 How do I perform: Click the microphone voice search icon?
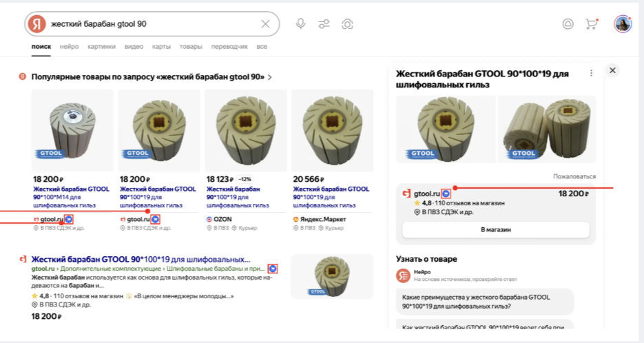301,24
